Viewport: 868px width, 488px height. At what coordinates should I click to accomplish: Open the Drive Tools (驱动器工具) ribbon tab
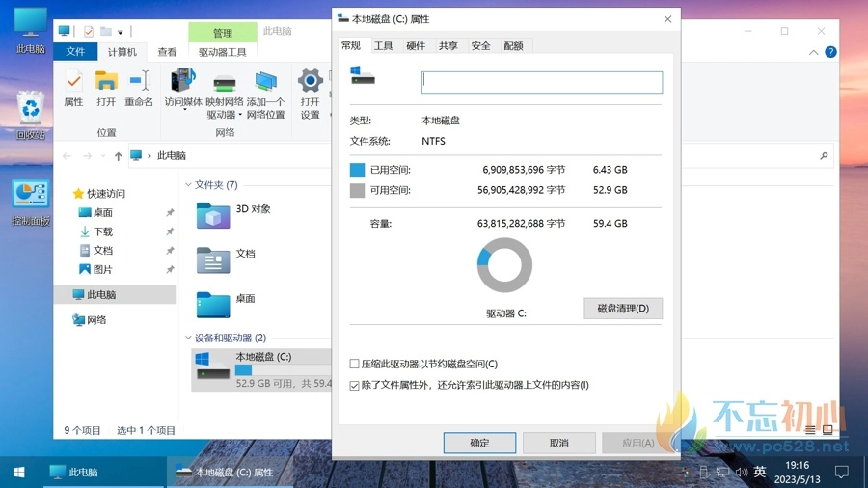223,52
